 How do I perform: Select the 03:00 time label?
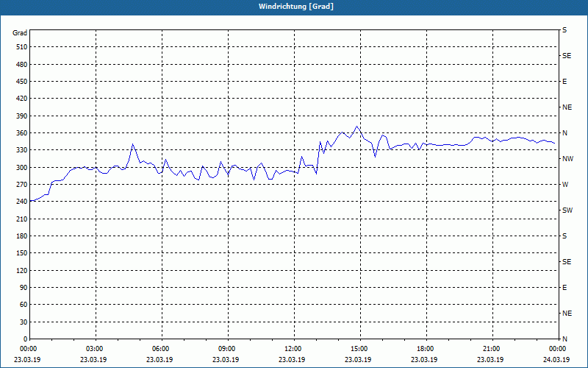(94, 349)
